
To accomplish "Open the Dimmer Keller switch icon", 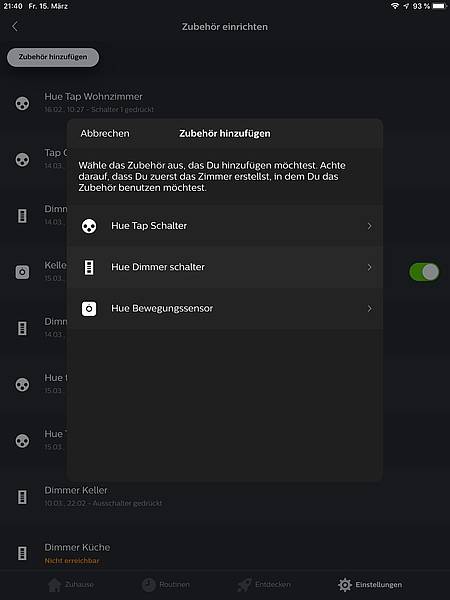I will point(22,497).
